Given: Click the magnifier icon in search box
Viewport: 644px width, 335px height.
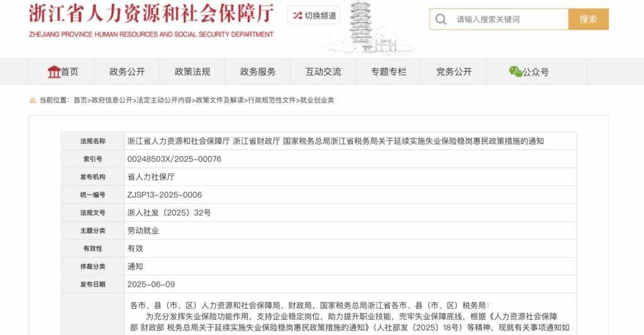Looking at the screenshot, I should pos(441,19).
